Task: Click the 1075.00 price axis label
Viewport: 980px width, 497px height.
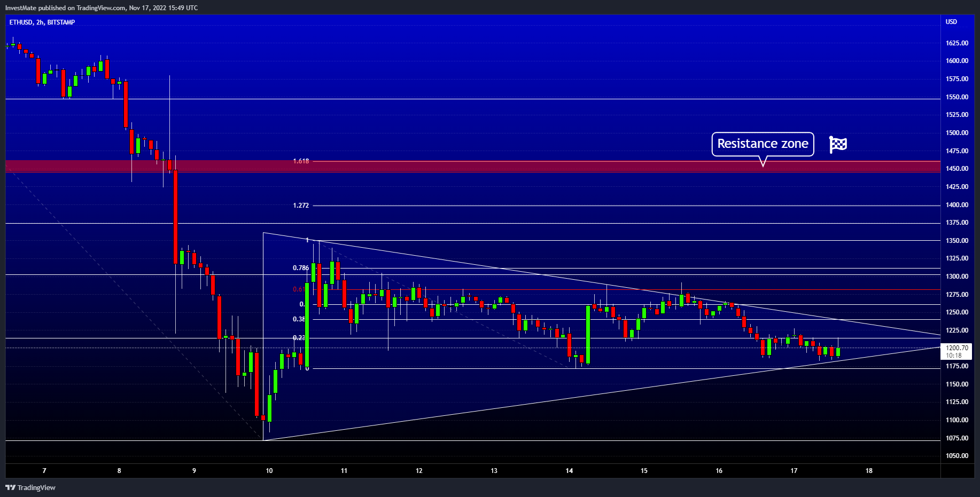Action: click(x=956, y=438)
